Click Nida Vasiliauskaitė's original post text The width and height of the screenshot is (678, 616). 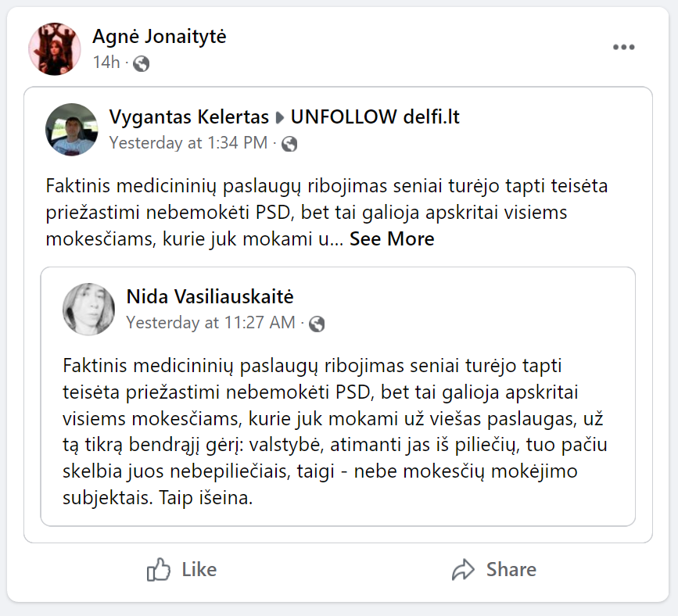tap(335, 432)
